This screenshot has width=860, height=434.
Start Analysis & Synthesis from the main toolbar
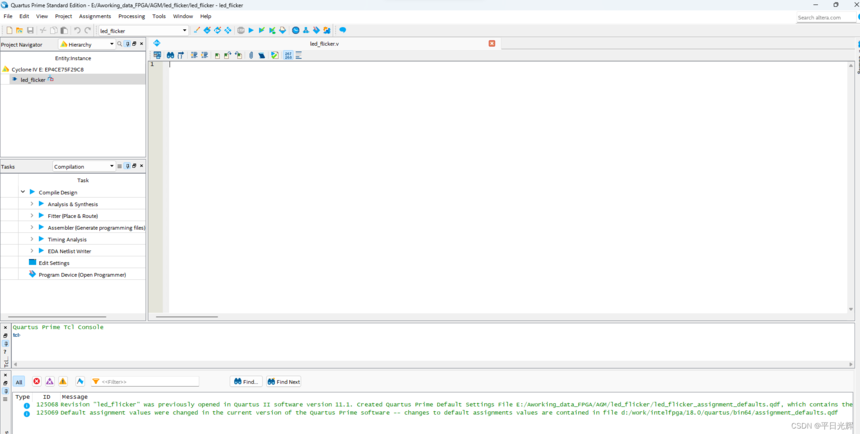(262, 30)
